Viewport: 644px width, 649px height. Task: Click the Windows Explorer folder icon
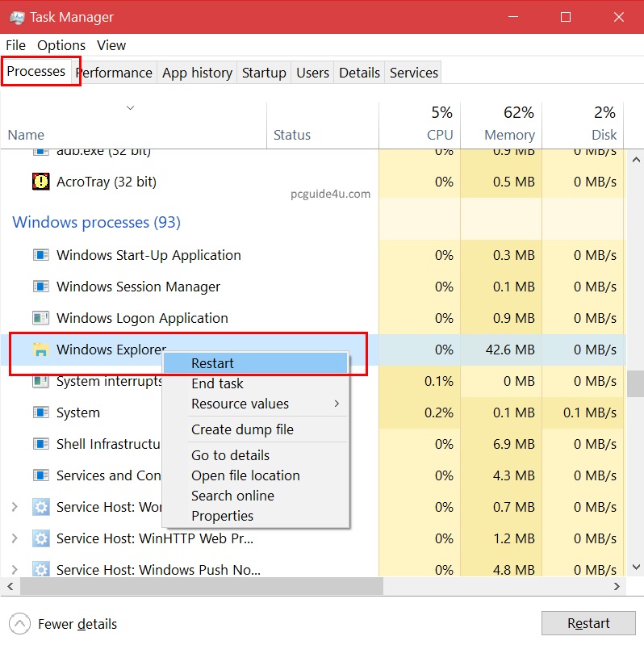point(40,350)
